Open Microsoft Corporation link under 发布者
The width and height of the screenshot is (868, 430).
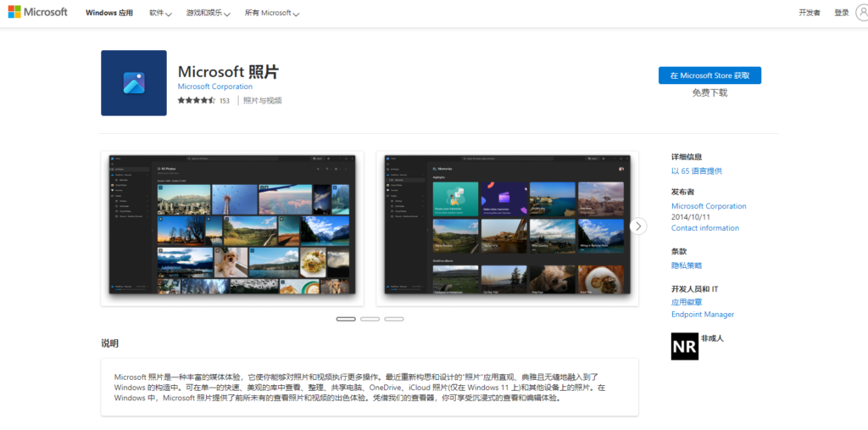[709, 206]
